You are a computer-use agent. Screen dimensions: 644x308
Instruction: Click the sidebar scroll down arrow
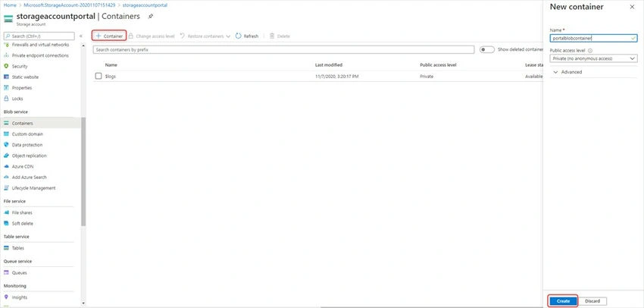83,303
